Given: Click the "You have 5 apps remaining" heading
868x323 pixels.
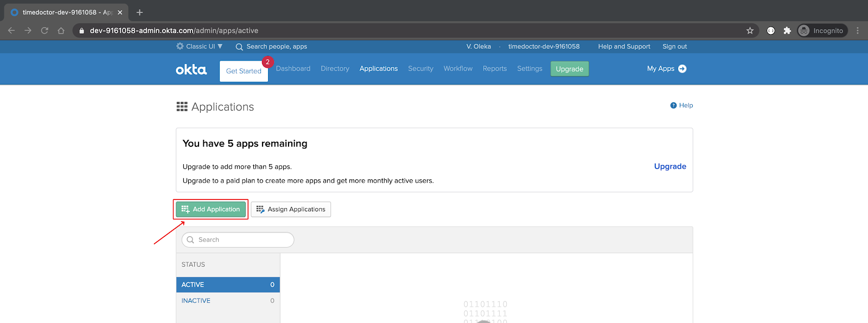Looking at the screenshot, I should 245,144.
